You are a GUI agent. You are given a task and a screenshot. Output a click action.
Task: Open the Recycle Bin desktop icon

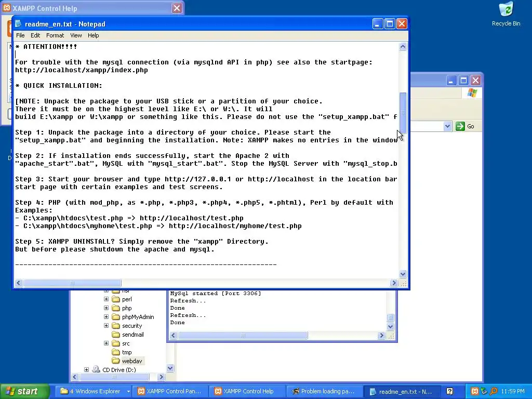(x=506, y=14)
